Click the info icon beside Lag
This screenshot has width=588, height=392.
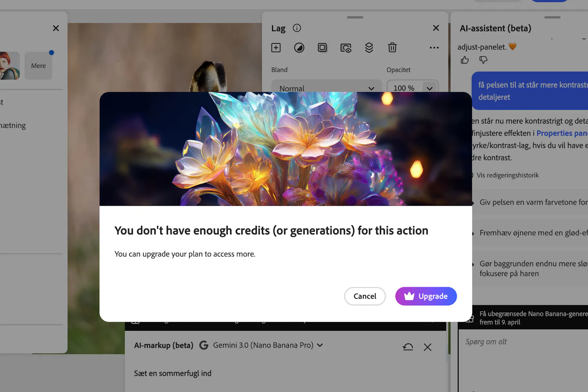pyautogui.click(x=297, y=28)
